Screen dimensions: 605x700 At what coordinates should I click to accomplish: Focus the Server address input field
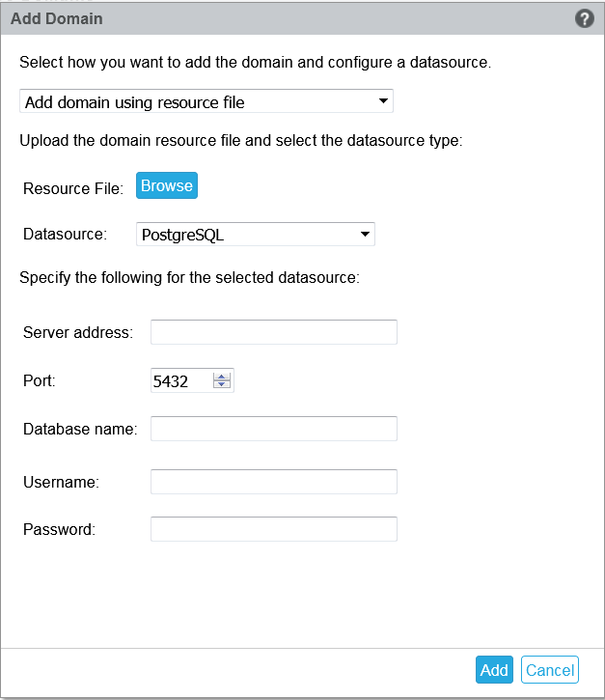pos(274,332)
